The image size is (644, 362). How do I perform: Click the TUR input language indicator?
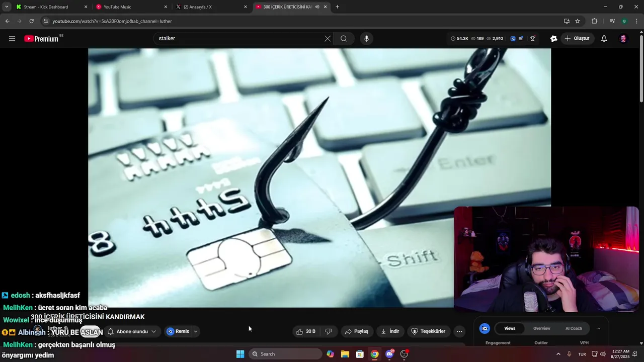click(x=582, y=354)
